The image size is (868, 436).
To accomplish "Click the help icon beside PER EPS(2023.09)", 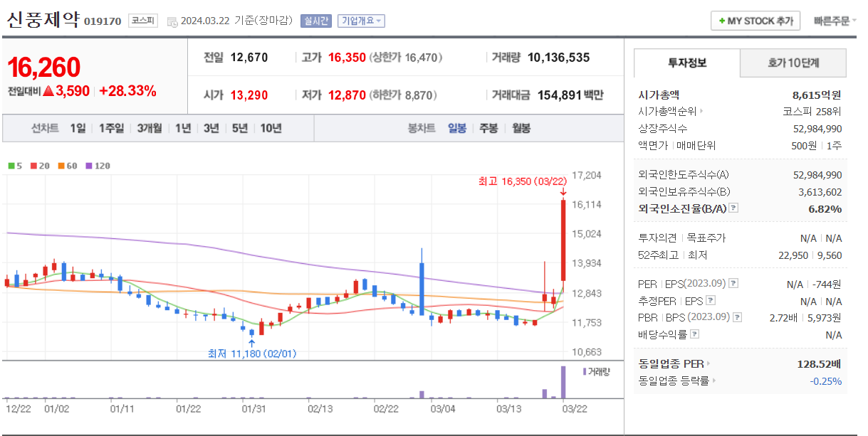I will click(734, 283).
